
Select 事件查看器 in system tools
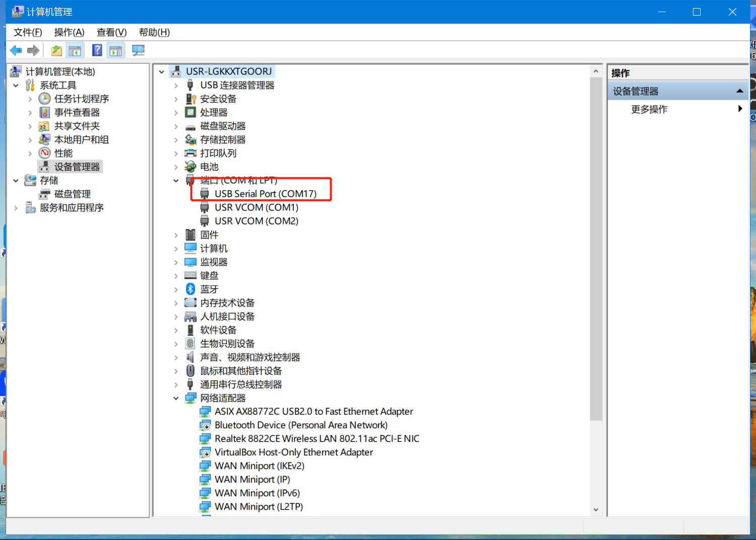point(77,112)
